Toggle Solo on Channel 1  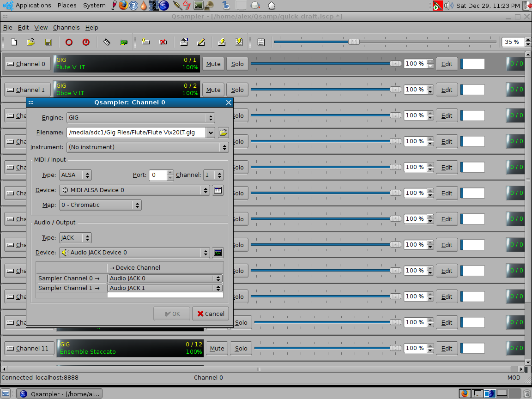(x=237, y=90)
